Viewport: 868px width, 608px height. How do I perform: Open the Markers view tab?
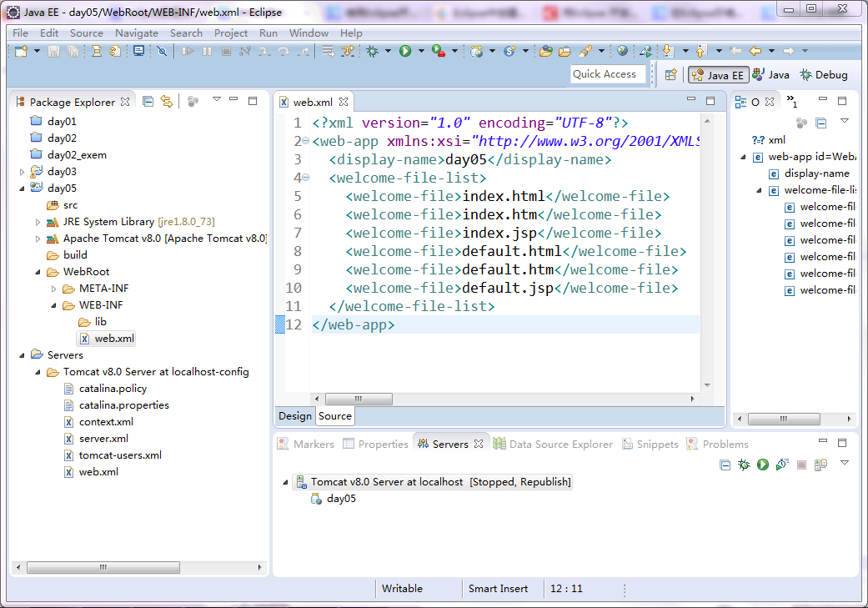pyautogui.click(x=306, y=444)
